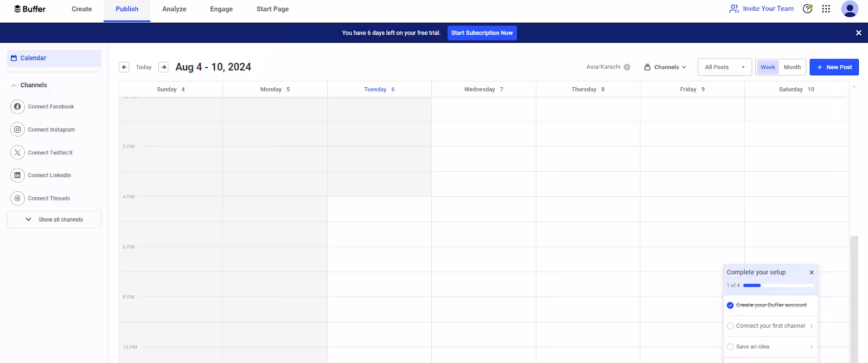Select the Save an idea radio

[x=730, y=347]
